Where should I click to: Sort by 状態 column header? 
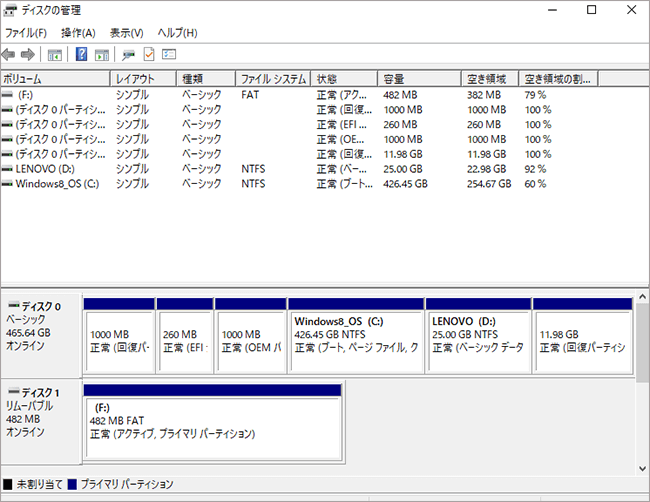[x=344, y=79]
